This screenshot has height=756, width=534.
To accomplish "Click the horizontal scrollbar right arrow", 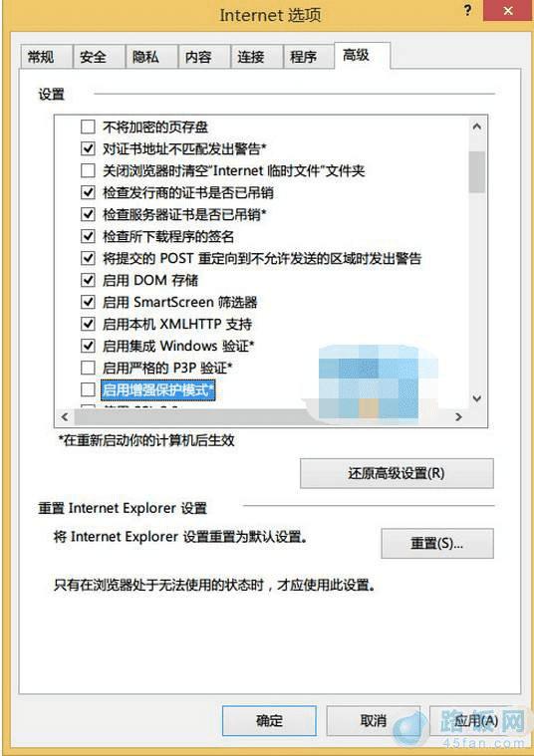I will [x=458, y=416].
